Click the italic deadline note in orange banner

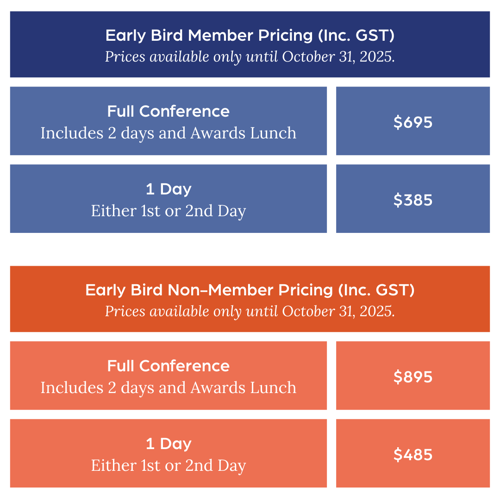tap(250, 311)
